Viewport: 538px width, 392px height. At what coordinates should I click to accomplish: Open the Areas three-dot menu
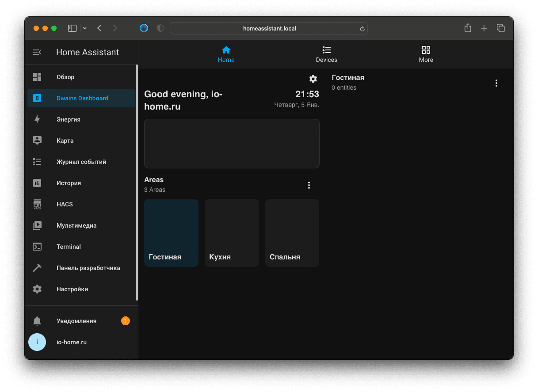coord(309,185)
